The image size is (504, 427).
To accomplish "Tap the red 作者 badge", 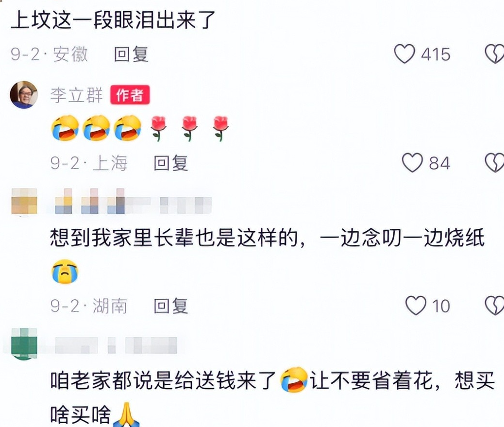I will click(130, 95).
